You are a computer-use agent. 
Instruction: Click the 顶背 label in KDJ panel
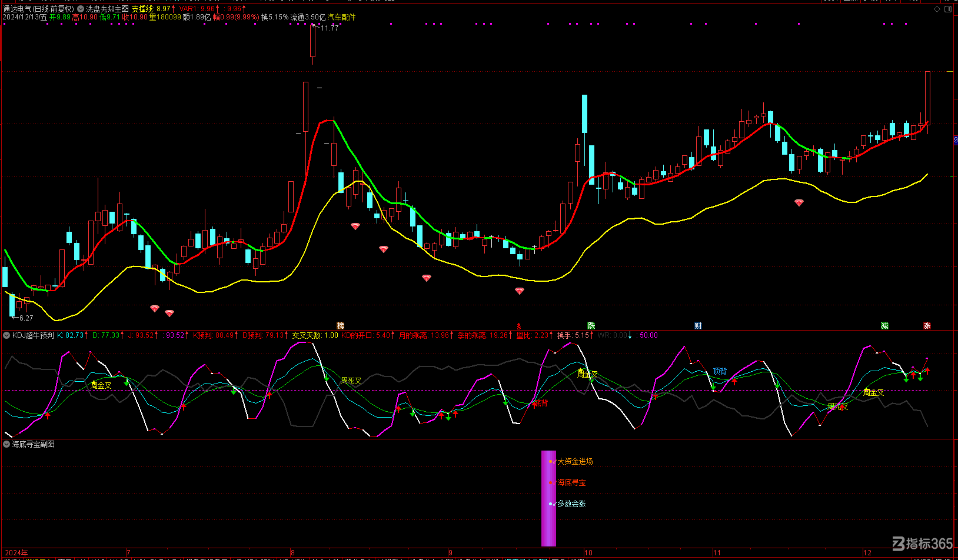tap(720, 371)
